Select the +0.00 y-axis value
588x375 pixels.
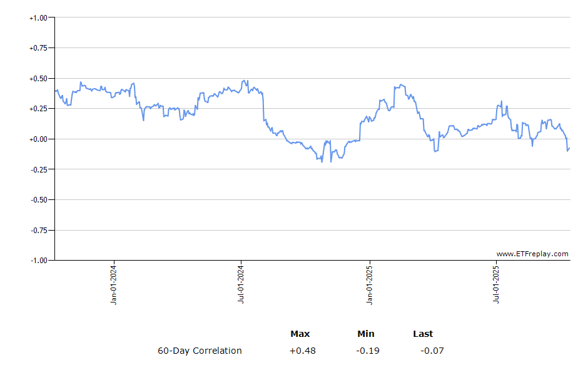(x=38, y=139)
